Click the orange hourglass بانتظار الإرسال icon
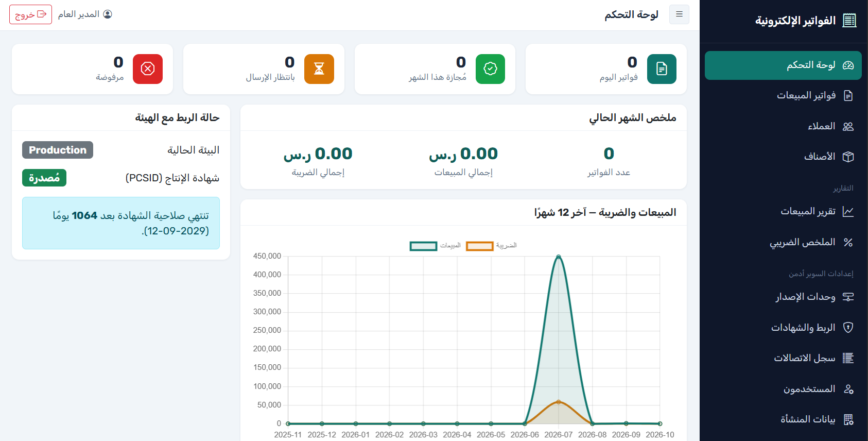Image resolution: width=868 pixels, height=441 pixels. tap(319, 69)
